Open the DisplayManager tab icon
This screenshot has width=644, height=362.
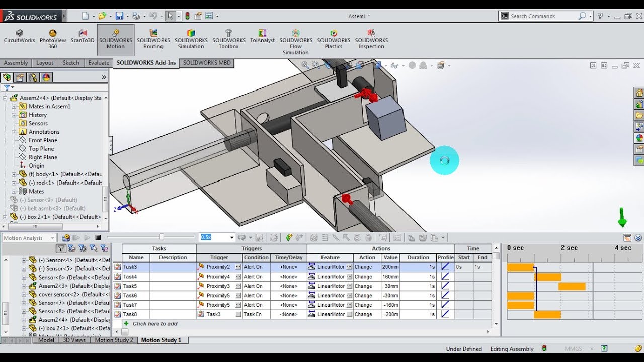(46, 77)
